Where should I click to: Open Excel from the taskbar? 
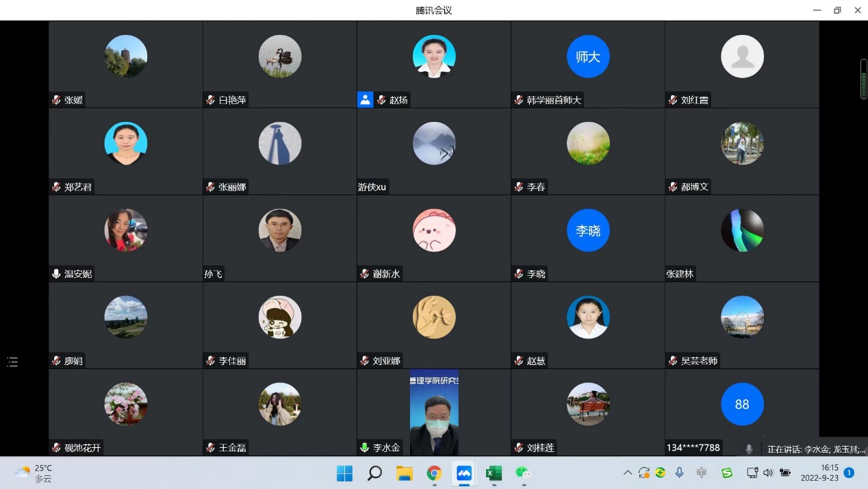tap(494, 473)
